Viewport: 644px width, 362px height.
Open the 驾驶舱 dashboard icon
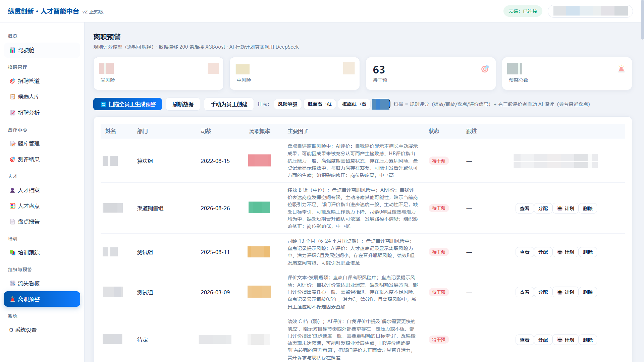[12, 50]
